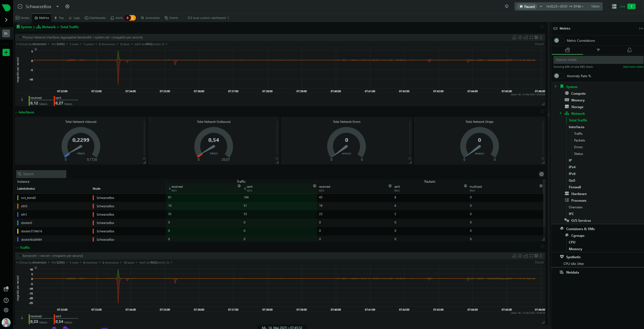Open the filter tab icon in Metrics sidebar
Image resolution: width=644 pixels, height=329 pixels.
[598, 50]
